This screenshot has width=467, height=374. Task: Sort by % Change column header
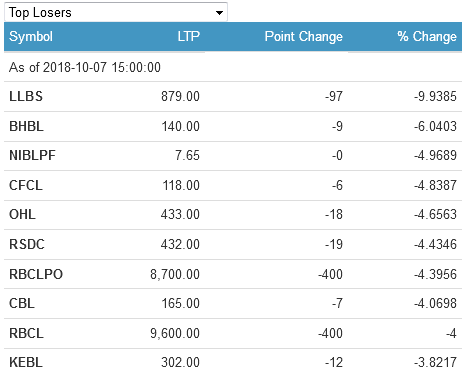pos(427,36)
